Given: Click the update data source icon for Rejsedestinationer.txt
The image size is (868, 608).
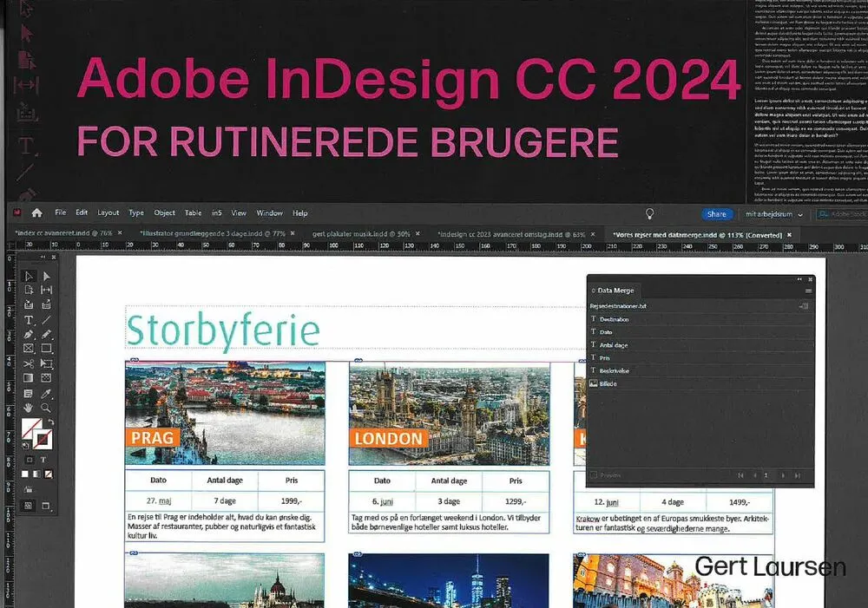Looking at the screenshot, I should pyautogui.click(x=803, y=306).
